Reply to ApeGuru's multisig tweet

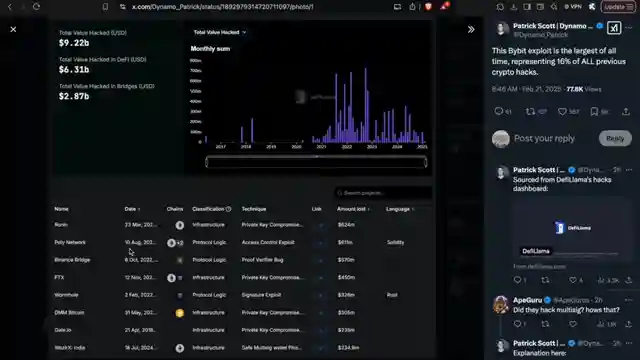[x=518, y=324]
